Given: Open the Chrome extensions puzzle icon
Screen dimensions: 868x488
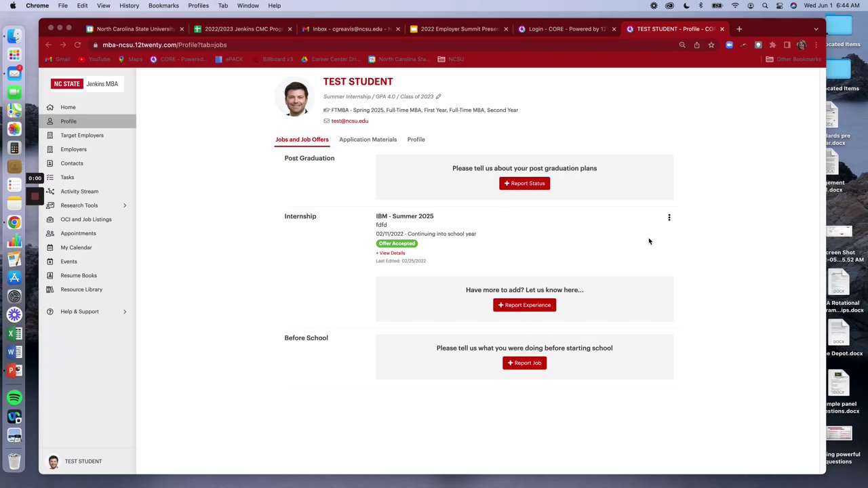Looking at the screenshot, I should click(x=772, y=45).
